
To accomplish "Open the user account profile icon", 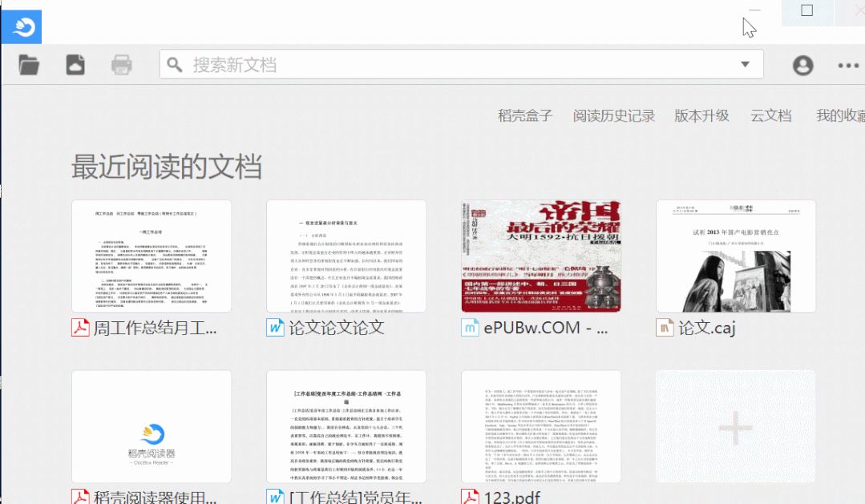I will pyautogui.click(x=802, y=65).
